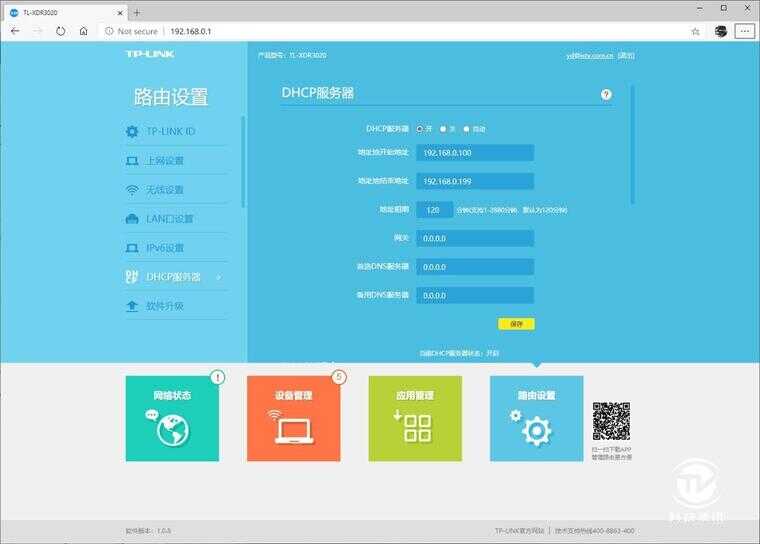This screenshot has width=760, height=544.
Task: Select the DHCP 自动 radio button
Action: pyautogui.click(x=466, y=129)
